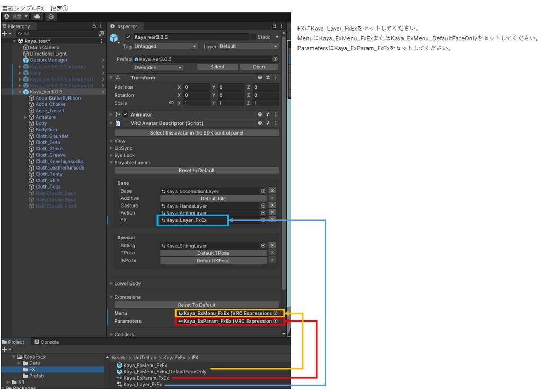The height and width of the screenshot is (392, 543).
Task: Edit the Position X field
Action: pyautogui.click(x=197, y=87)
